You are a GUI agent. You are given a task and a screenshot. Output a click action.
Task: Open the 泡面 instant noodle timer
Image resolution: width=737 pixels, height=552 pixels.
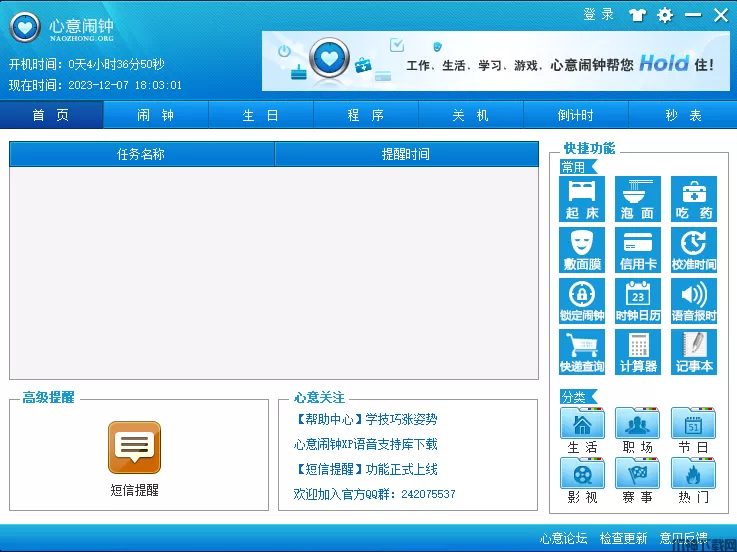(638, 199)
